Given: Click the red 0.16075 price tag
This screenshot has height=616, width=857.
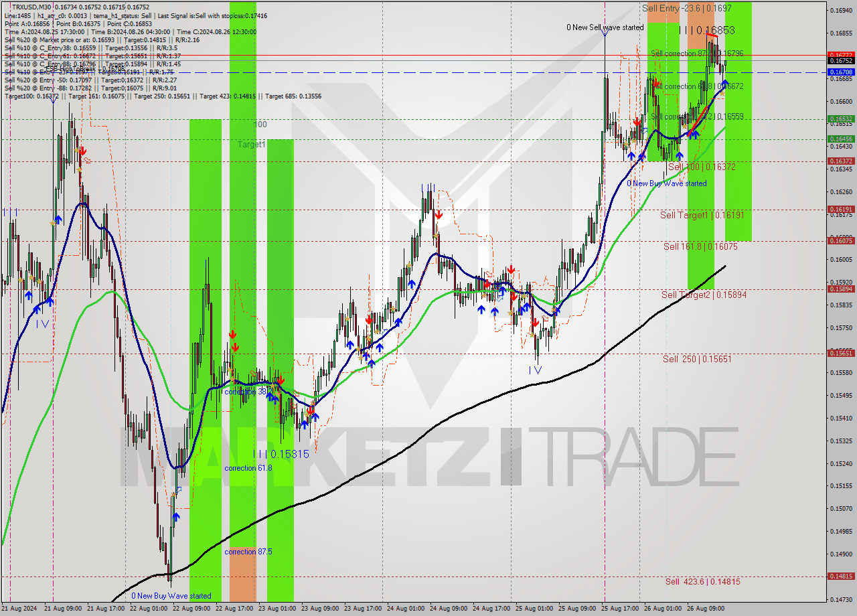Looking at the screenshot, I should [x=840, y=240].
